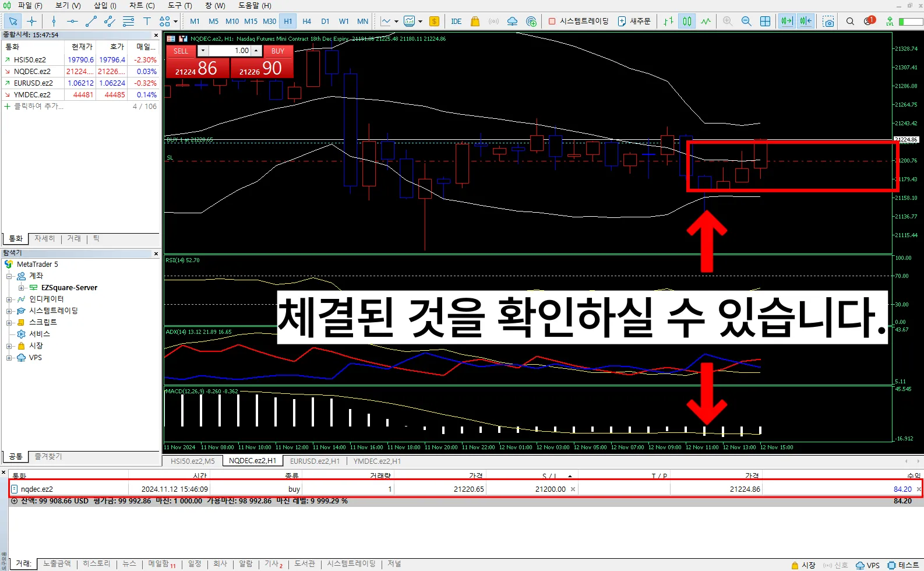The height and width of the screenshot is (571, 924).
Task: Switch to 자세히 tab in market watch
Action: (44, 238)
